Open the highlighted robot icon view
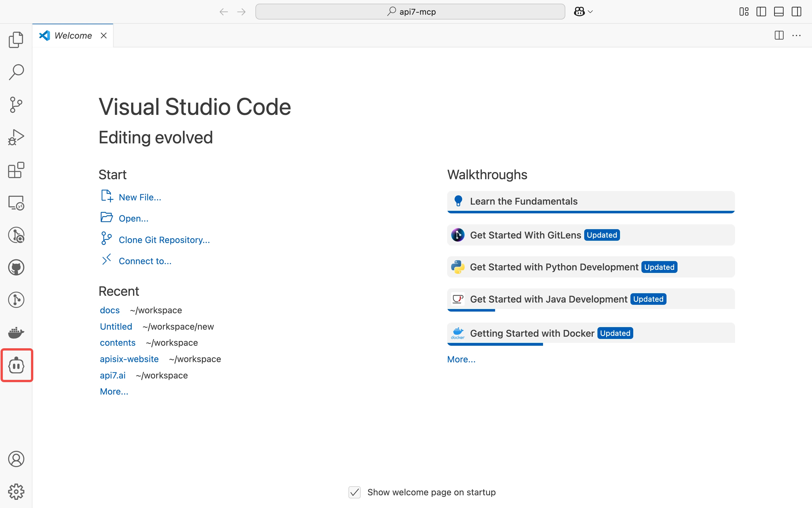The height and width of the screenshot is (508, 812). [16, 365]
